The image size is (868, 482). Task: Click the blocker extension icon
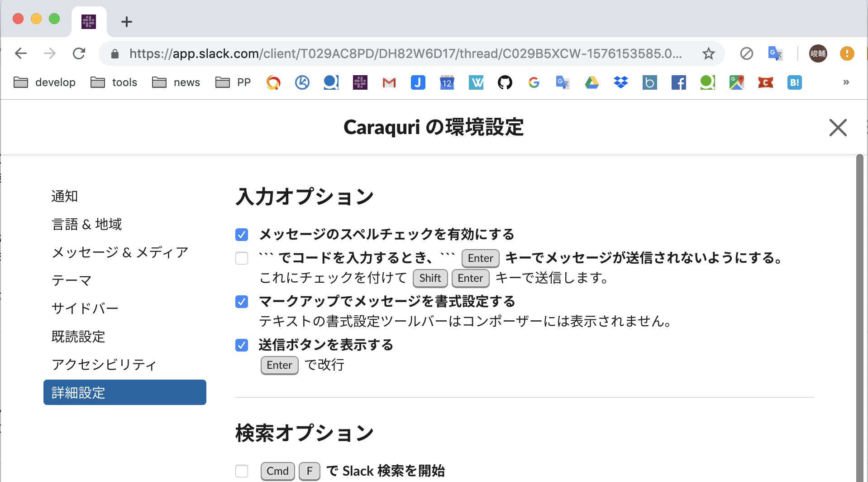746,53
